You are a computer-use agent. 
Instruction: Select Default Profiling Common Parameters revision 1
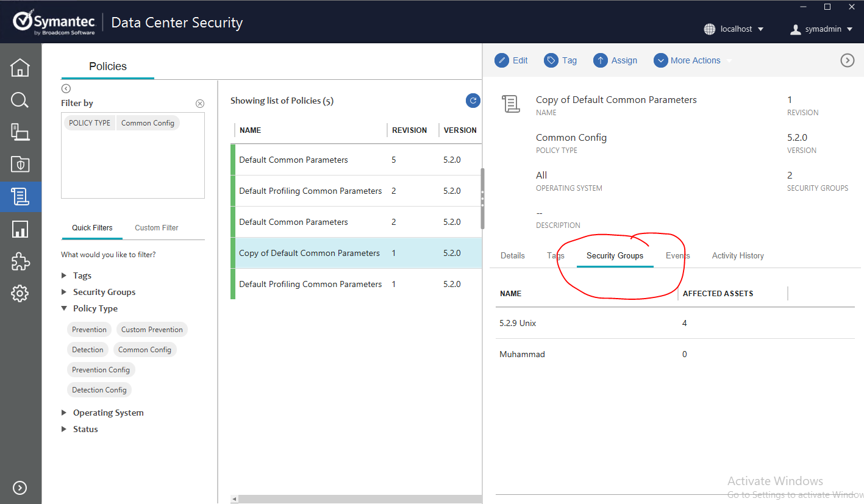click(356, 284)
